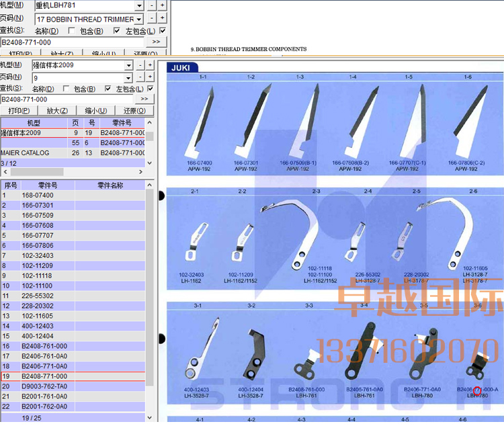Toggle 左包含(L) checkbox in front window
The image size is (504, 426).
(x=150, y=89)
